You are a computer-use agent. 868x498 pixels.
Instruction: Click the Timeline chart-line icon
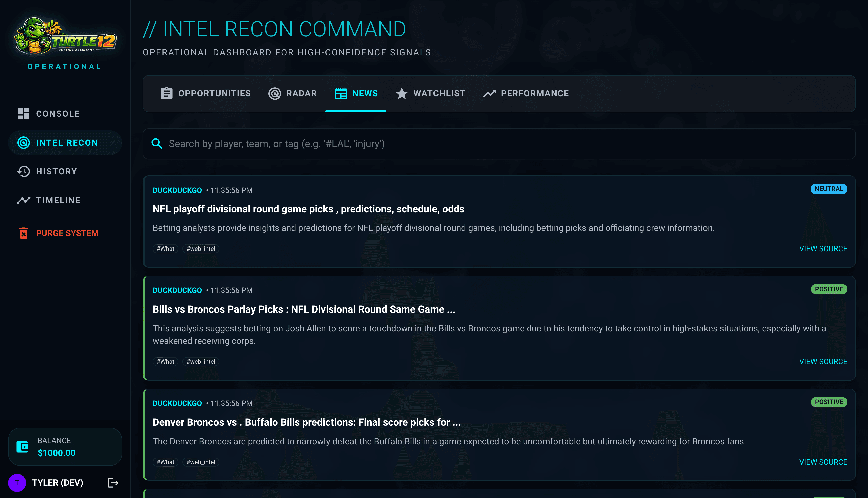point(23,200)
